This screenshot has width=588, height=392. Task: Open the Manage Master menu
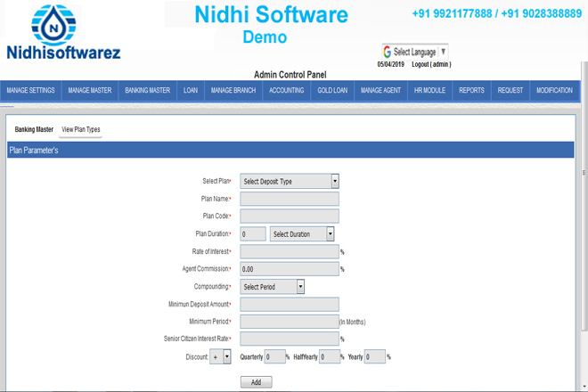coord(90,90)
